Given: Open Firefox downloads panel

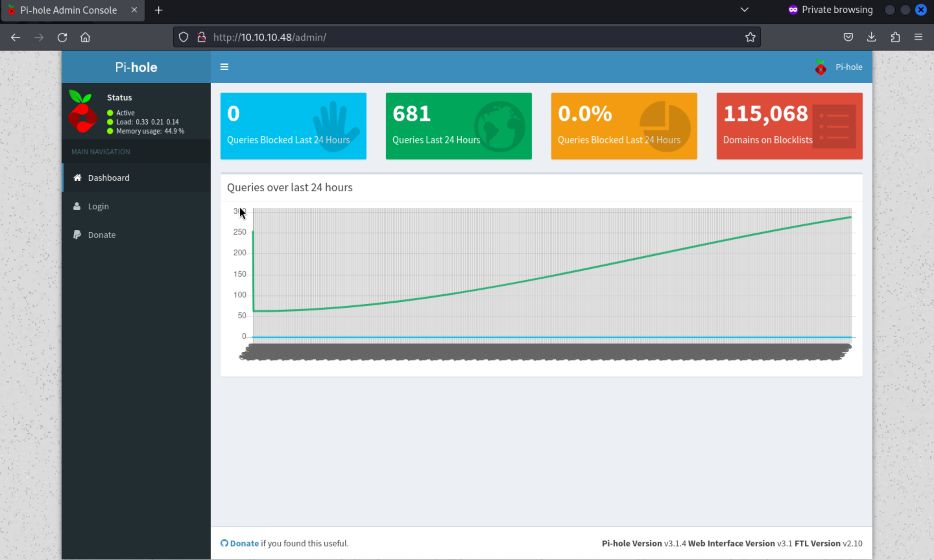Looking at the screenshot, I should [x=871, y=37].
